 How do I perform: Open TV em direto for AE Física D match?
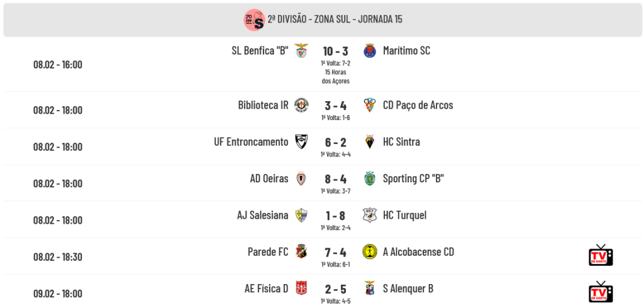(x=601, y=292)
